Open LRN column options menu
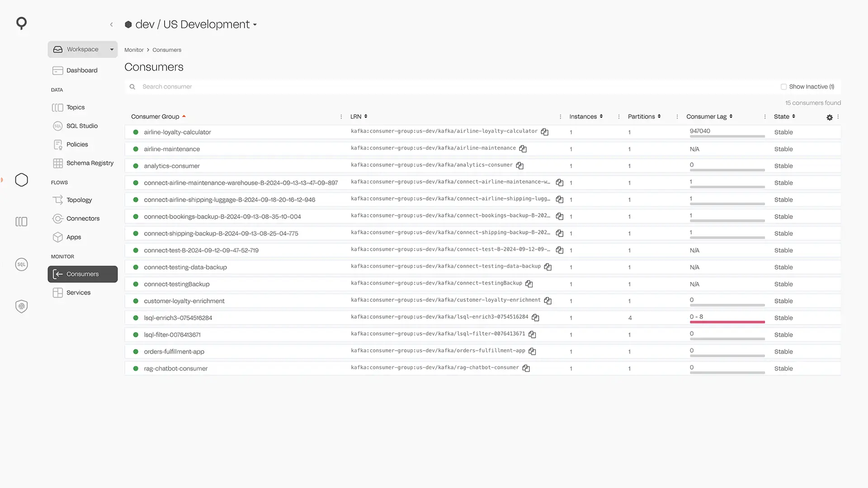 pos(560,117)
